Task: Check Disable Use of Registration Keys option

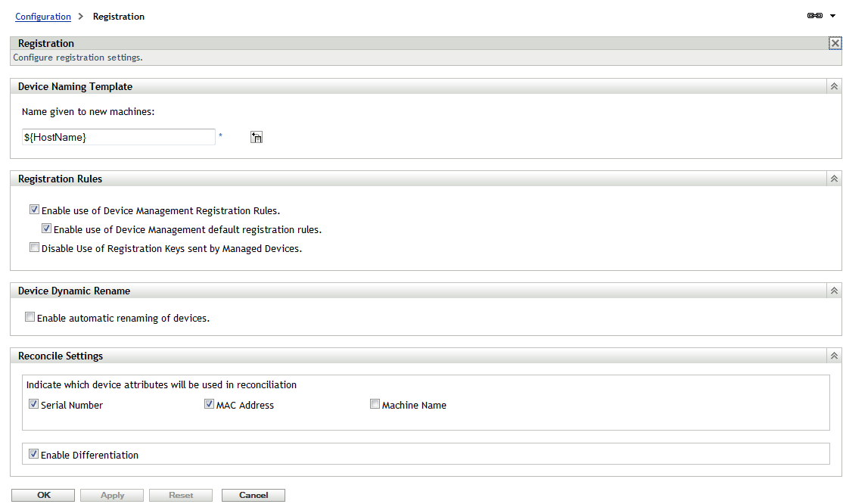Action: click(x=34, y=247)
